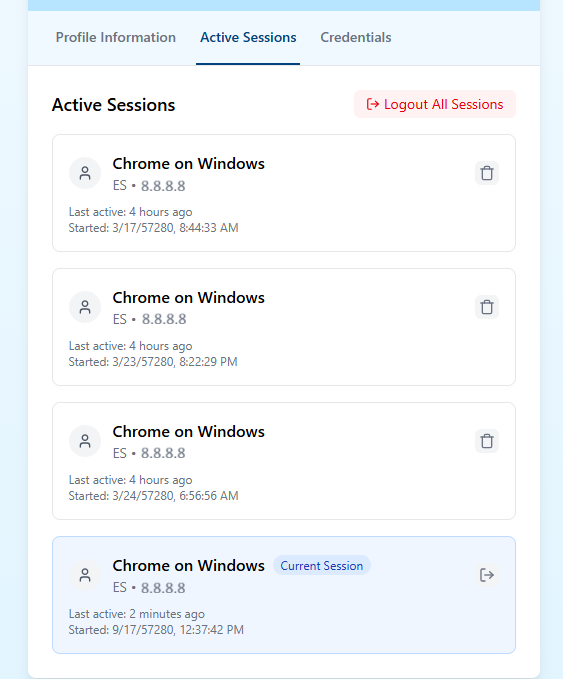Click the Chrome on Windows title in the current session
This screenshot has height=679, width=563.
188,566
